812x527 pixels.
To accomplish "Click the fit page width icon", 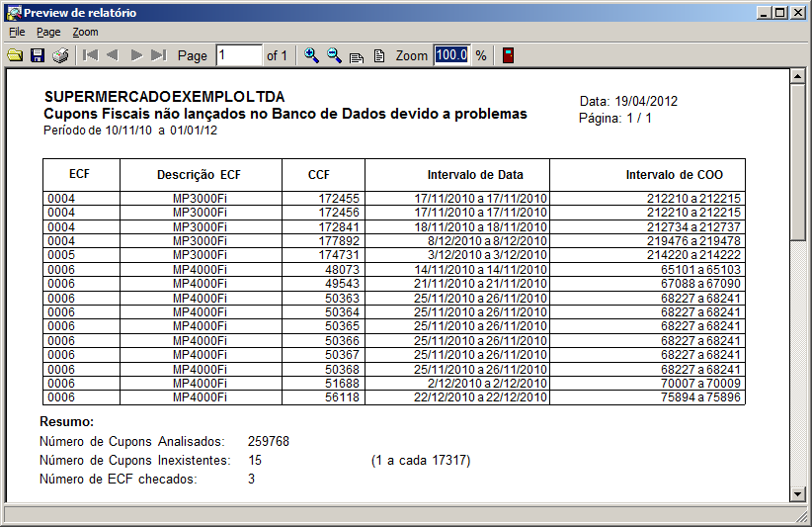I will point(357,56).
